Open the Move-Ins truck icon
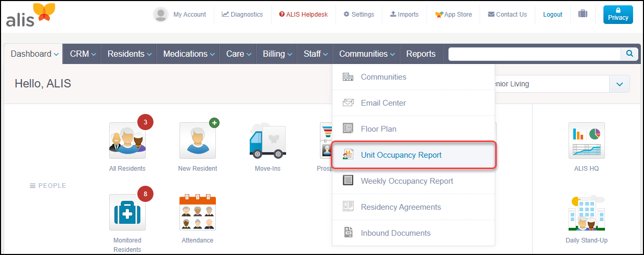Viewport: 644px width, 255px height. [x=268, y=141]
